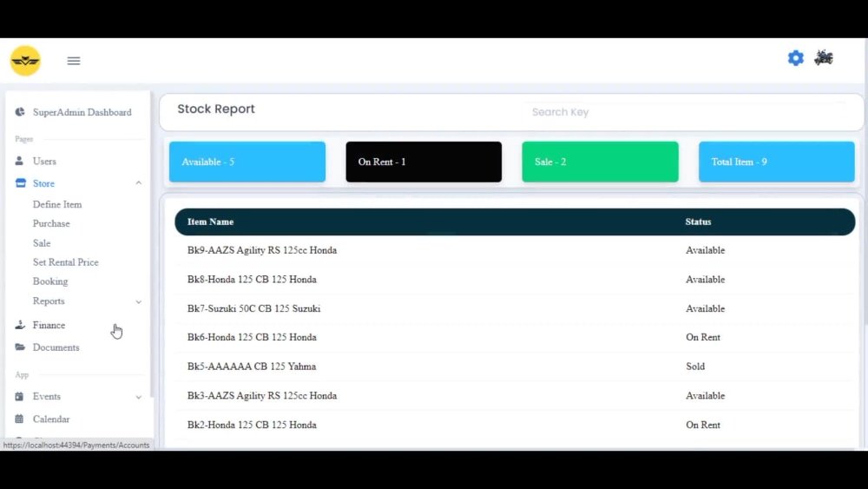Click the Status column header
This screenshot has height=489, width=868.
click(698, 221)
